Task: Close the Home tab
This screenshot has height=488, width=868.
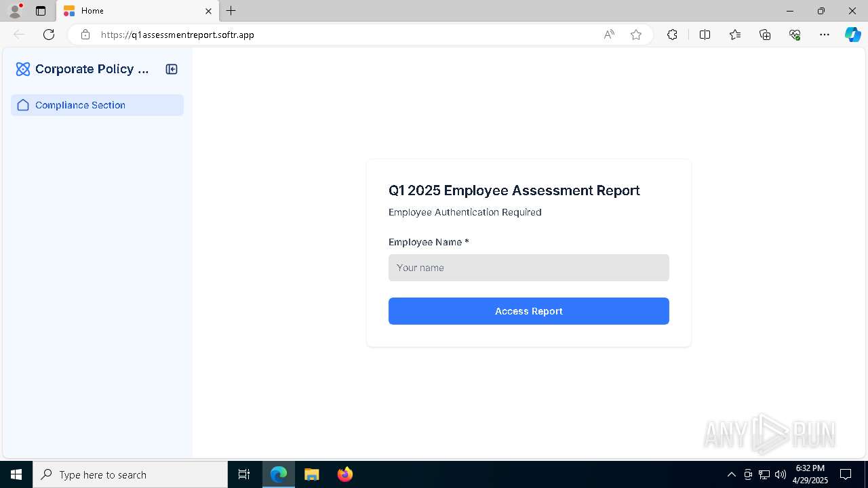Action: pyautogui.click(x=208, y=11)
